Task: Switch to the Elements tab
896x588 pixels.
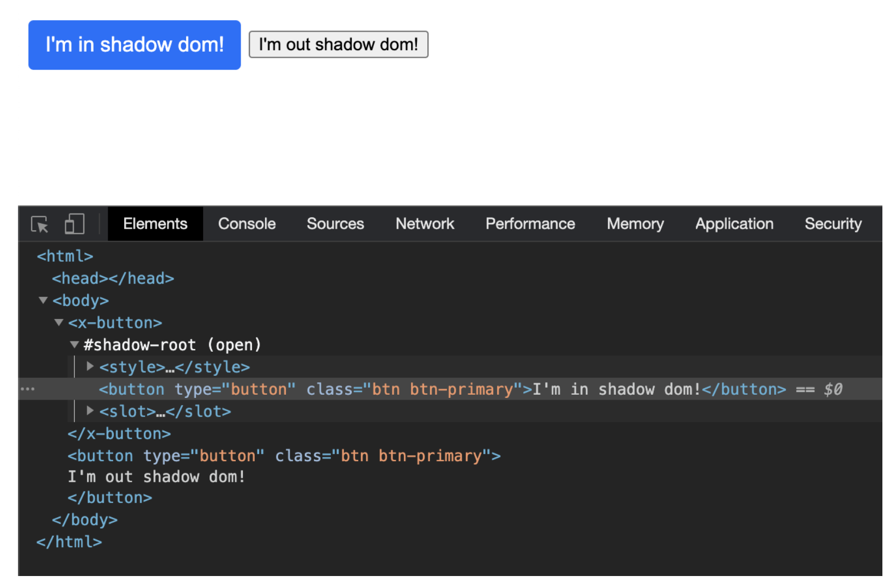Action: 155,224
